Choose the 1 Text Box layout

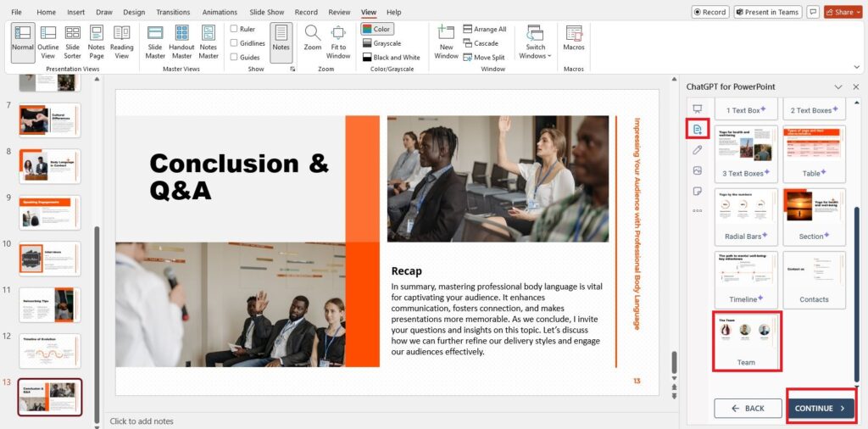[746, 109]
